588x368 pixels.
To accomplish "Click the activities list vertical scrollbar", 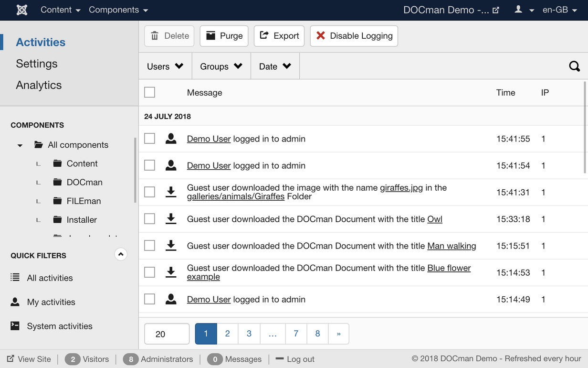I will point(585,127).
